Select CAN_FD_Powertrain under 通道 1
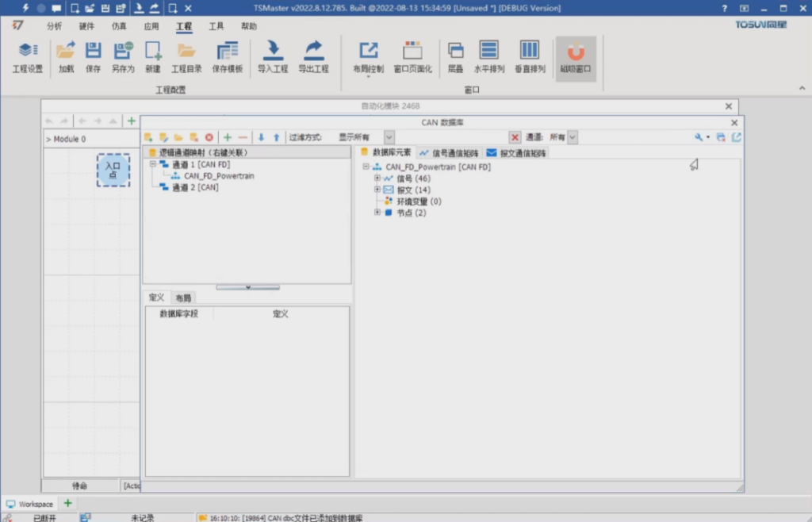The height and width of the screenshot is (522, 812). [219, 176]
